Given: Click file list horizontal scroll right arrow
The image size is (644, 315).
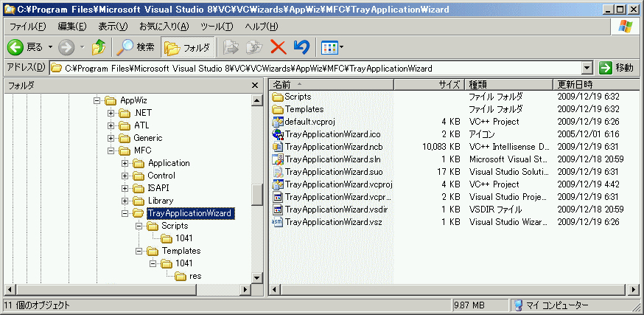Looking at the screenshot, I should (634, 289).
